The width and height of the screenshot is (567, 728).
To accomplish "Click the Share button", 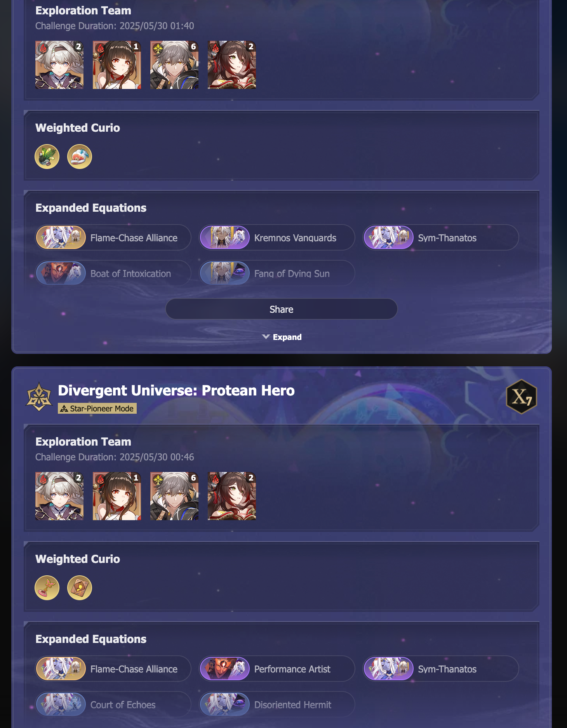I will [x=282, y=309].
